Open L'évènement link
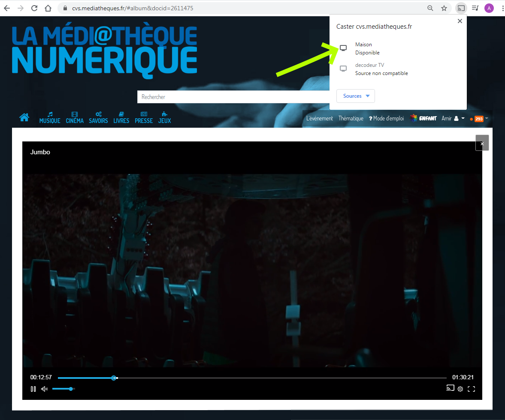This screenshot has width=505, height=420. [x=320, y=118]
